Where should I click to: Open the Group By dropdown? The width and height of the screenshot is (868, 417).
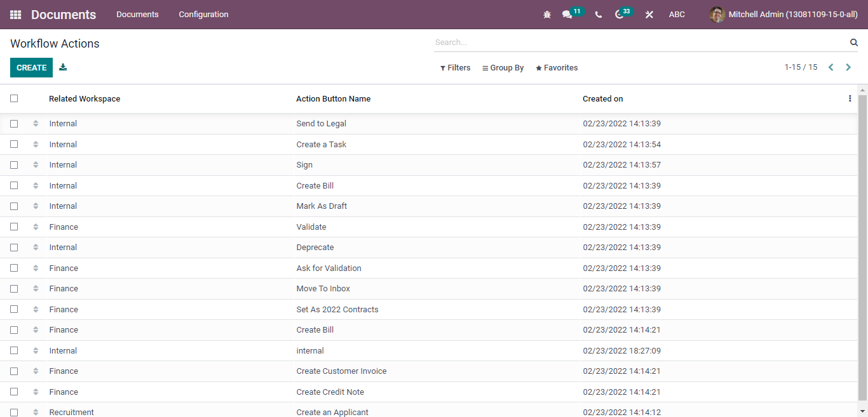(503, 68)
